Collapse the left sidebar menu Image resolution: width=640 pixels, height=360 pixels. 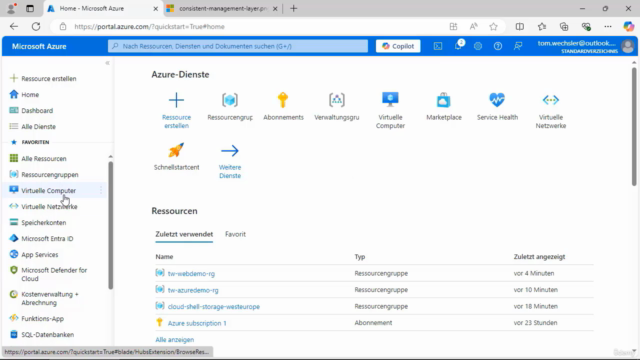[107, 63]
